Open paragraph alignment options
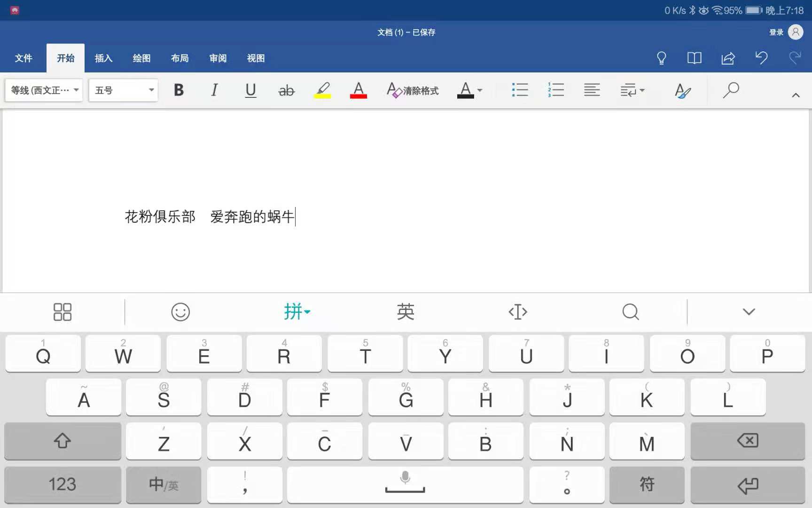The width and height of the screenshot is (812, 508). [x=592, y=90]
